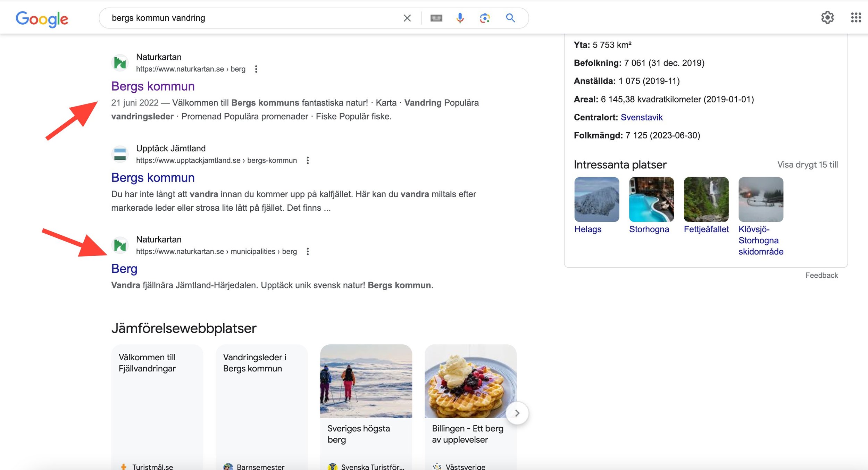Click the Google logo

click(x=42, y=19)
